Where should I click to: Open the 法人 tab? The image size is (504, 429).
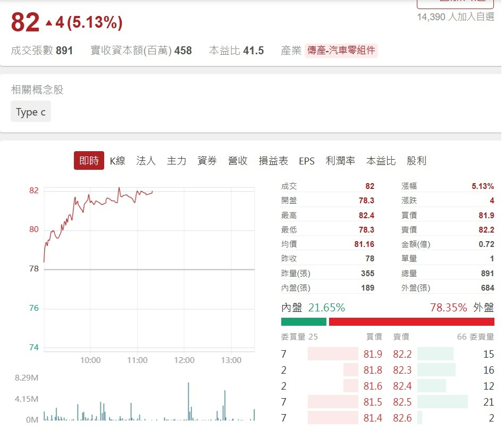tap(146, 161)
